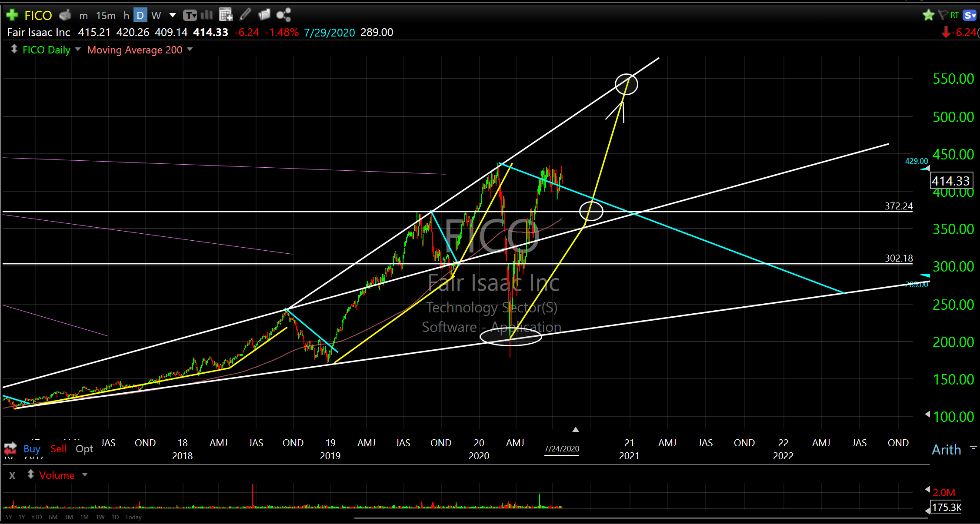Open the drawing tools pencil icon
Screen dimensions: 980x524
coord(245,15)
